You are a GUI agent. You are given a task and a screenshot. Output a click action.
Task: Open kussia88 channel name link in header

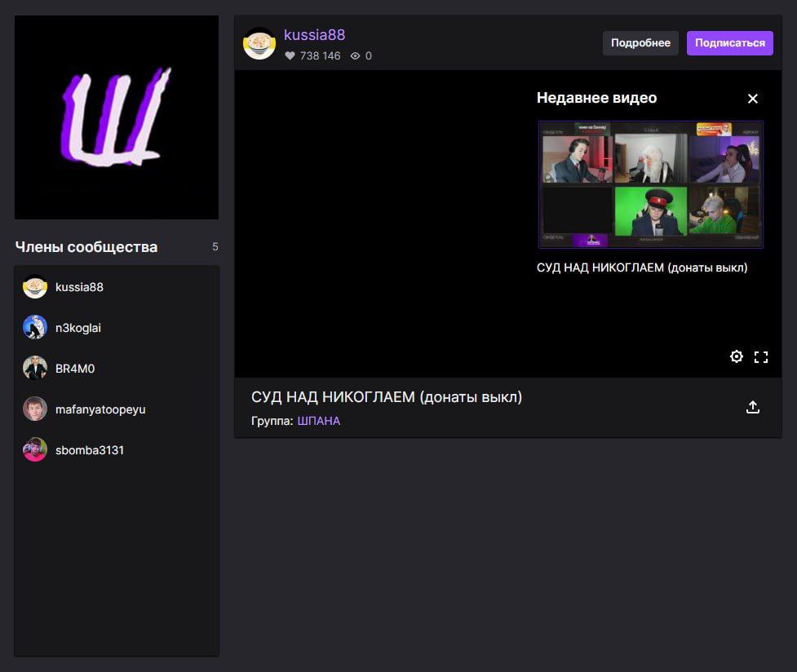tap(314, 35)
